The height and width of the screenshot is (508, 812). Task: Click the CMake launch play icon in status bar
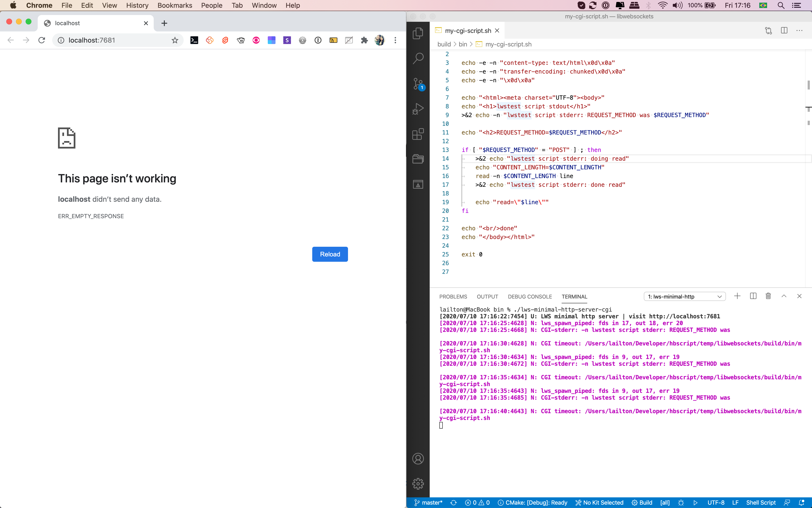click(x=696, y=503)
